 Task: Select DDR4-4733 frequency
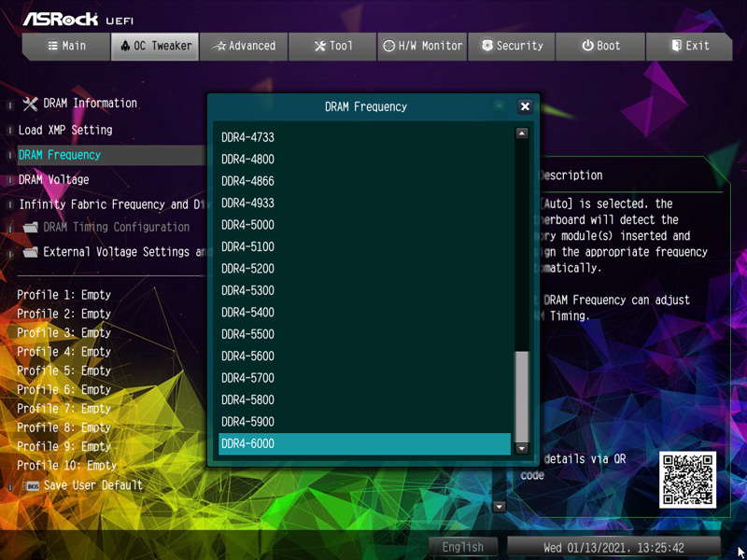point(364,137)
